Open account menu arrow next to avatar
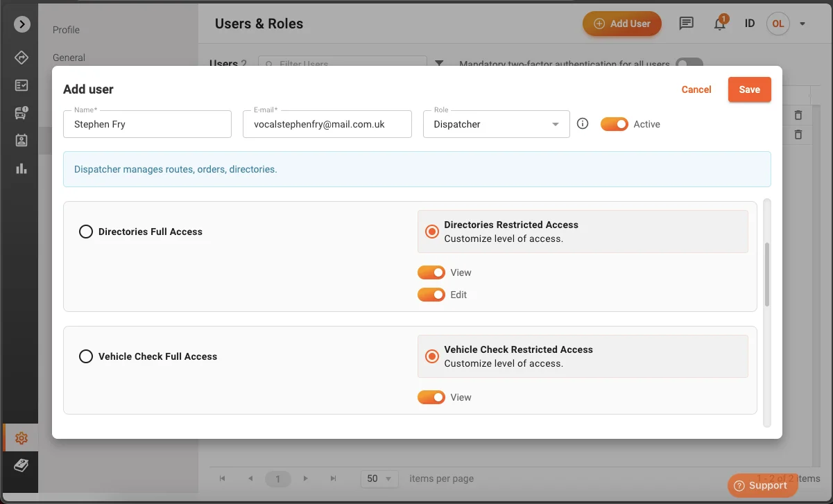Image resolution: width=833 pixels, height=504 pixels. [802, 24]
